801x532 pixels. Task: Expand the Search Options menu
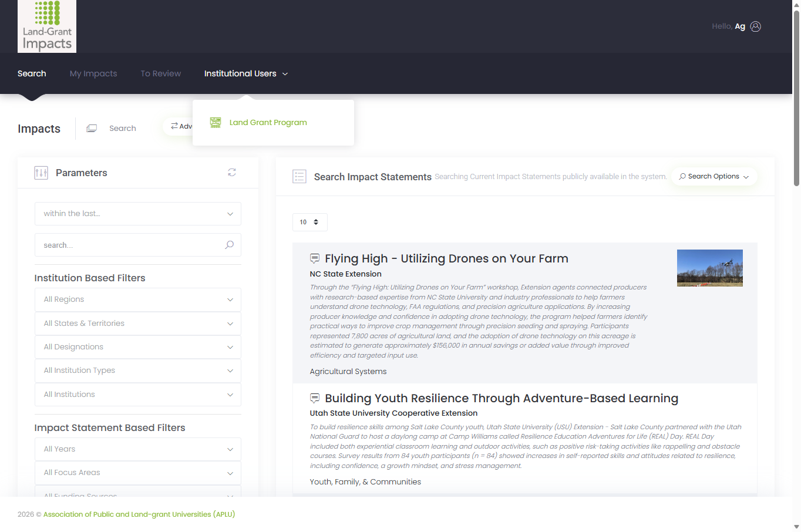[x=714, y=176]
